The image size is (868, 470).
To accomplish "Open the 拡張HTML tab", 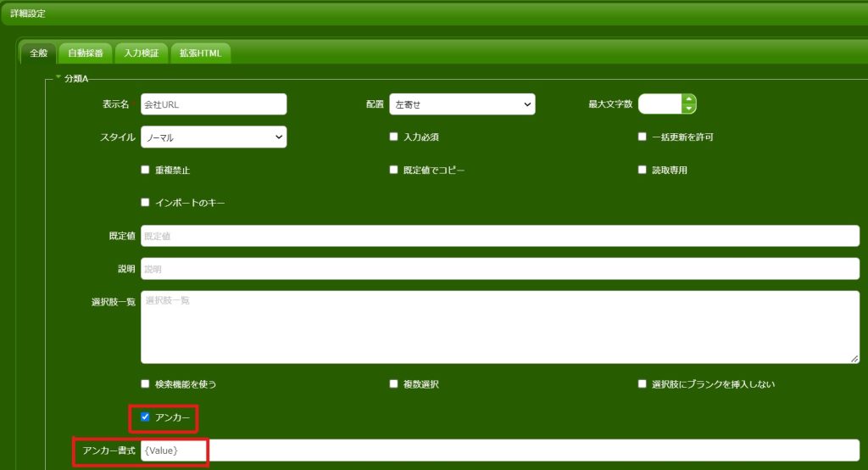I will [200, 53].
